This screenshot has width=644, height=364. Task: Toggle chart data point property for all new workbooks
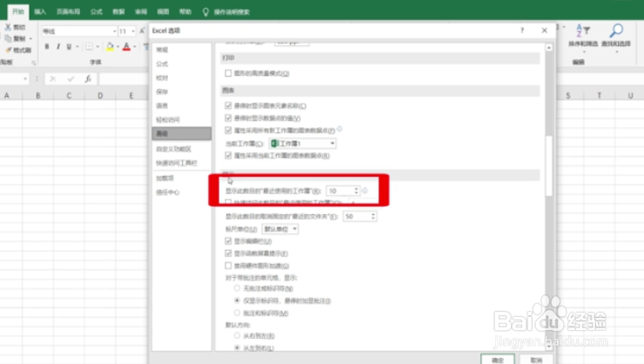tap(228, 131)
